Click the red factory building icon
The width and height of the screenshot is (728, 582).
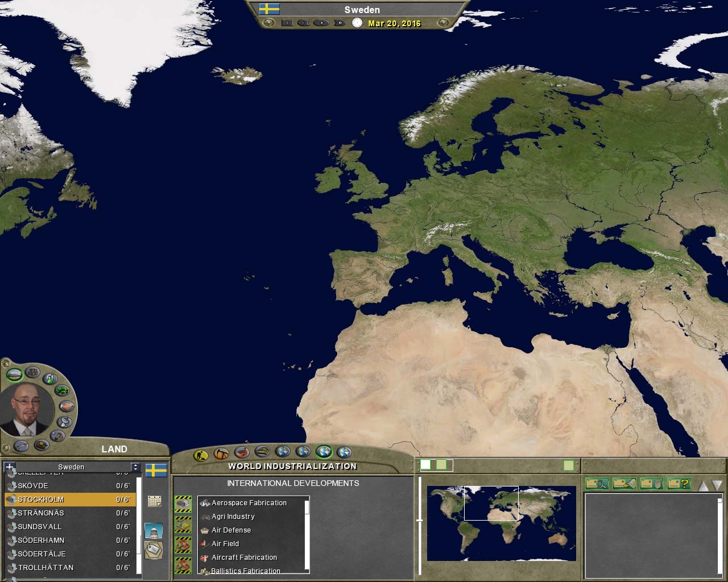point(242,453)
